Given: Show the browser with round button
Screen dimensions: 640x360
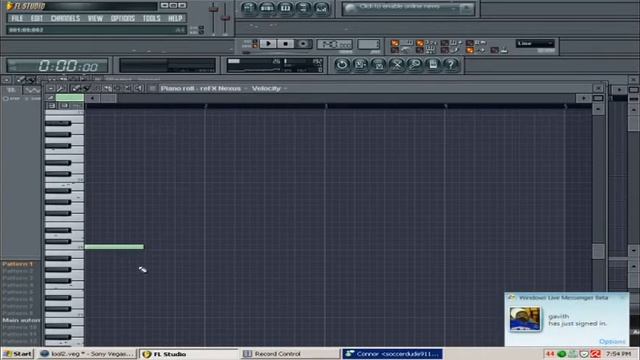Looking at the screenshot, I should pos(304,8).
